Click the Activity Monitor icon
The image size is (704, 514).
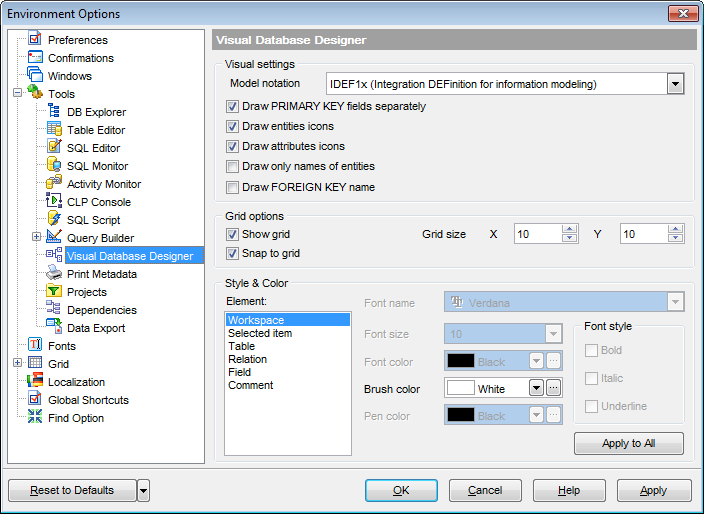coord(54,183)
